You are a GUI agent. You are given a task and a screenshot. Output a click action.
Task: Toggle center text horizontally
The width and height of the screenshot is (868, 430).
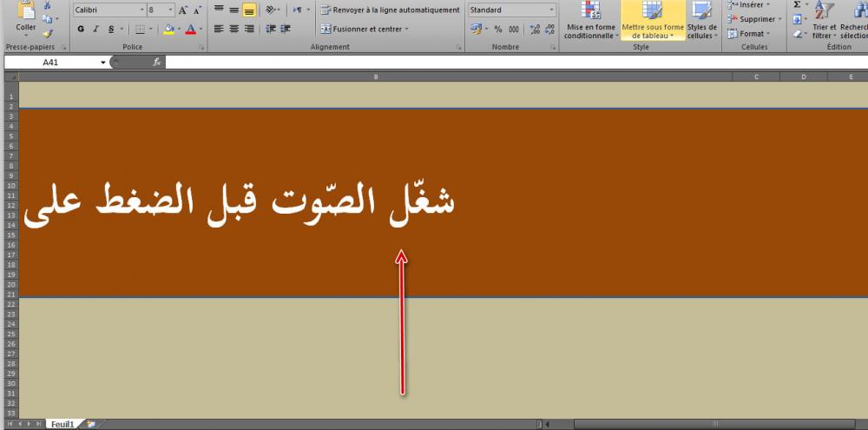tap(234, 29)
